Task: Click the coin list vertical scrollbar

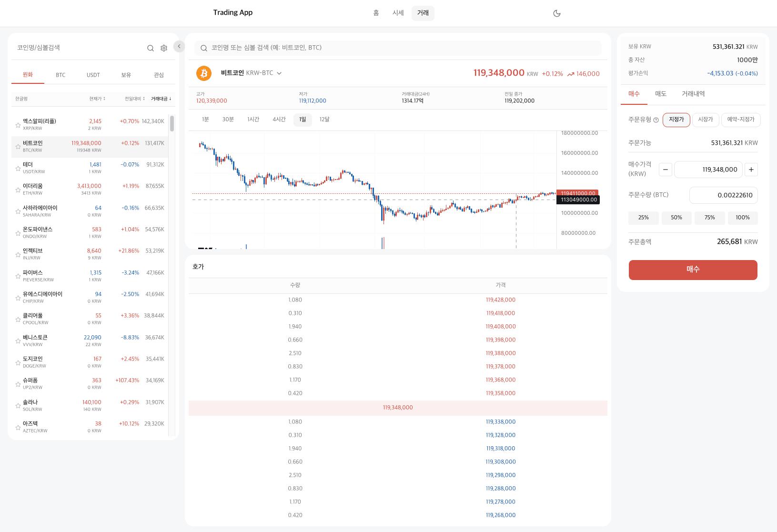Action: point(172,123)
